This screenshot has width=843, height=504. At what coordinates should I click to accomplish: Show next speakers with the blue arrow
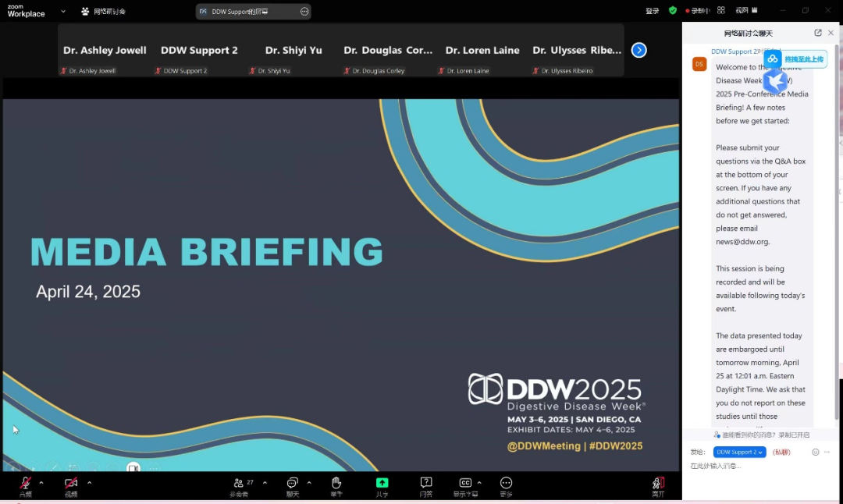point(638,50)
